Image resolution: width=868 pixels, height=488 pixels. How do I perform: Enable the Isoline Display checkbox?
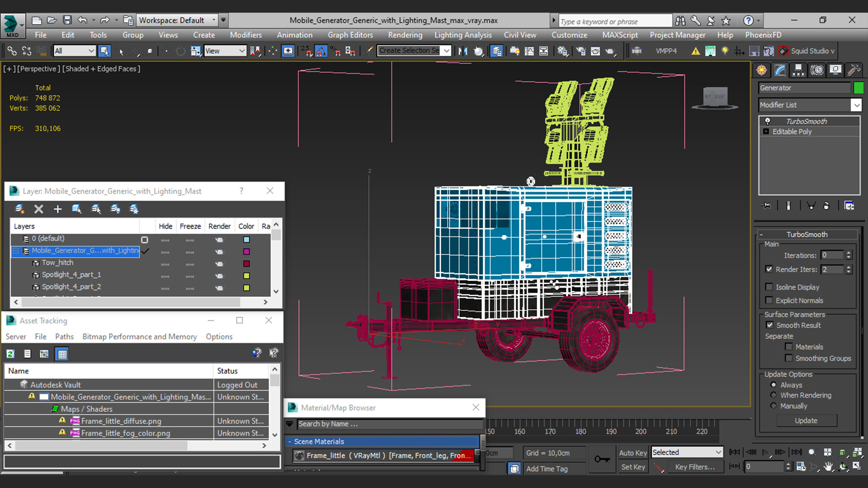[x=769, y=287]
